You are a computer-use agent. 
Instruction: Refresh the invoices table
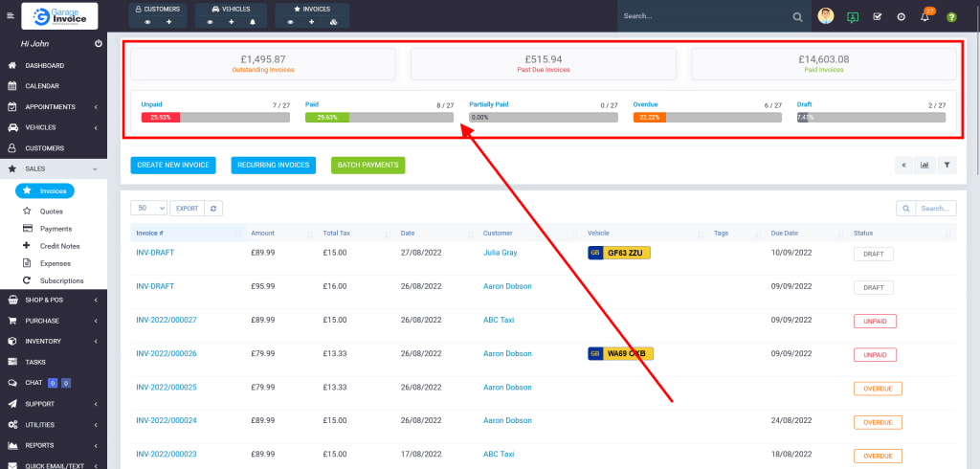point(215,208)
